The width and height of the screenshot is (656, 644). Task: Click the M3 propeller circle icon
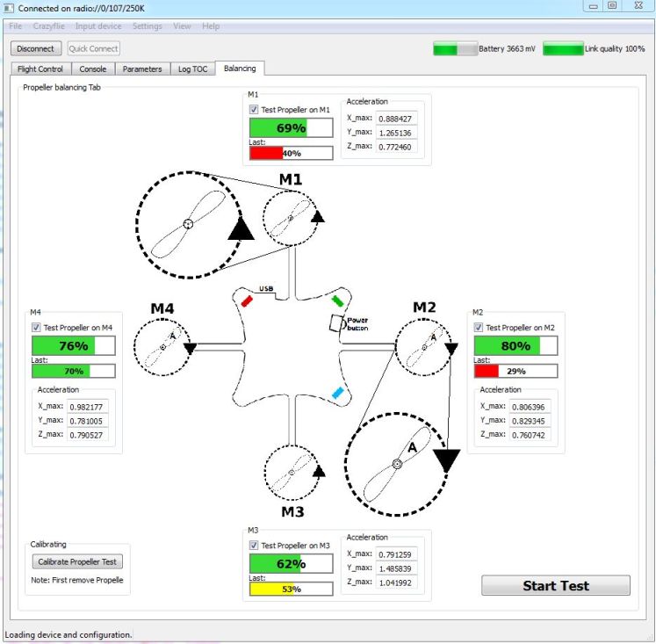coord(291,473)
